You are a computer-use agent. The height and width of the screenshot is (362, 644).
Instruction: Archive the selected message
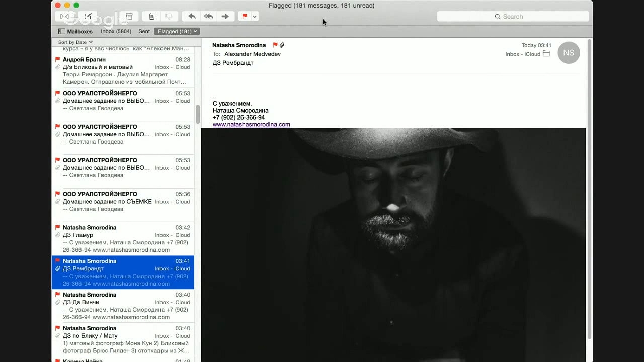pos(129,17)
